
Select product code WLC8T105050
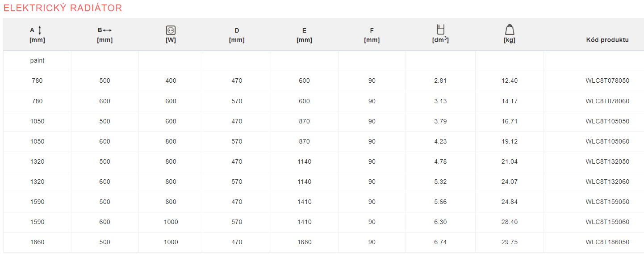(607, 121)
